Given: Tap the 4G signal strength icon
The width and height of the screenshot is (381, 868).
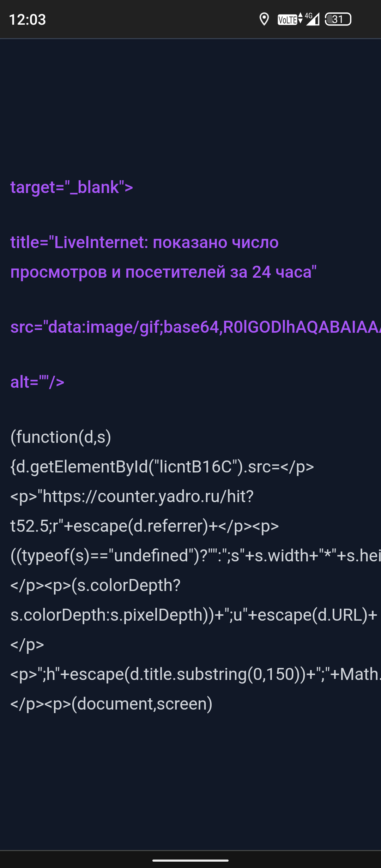Looking at the screenshot, I should (313, 19).
